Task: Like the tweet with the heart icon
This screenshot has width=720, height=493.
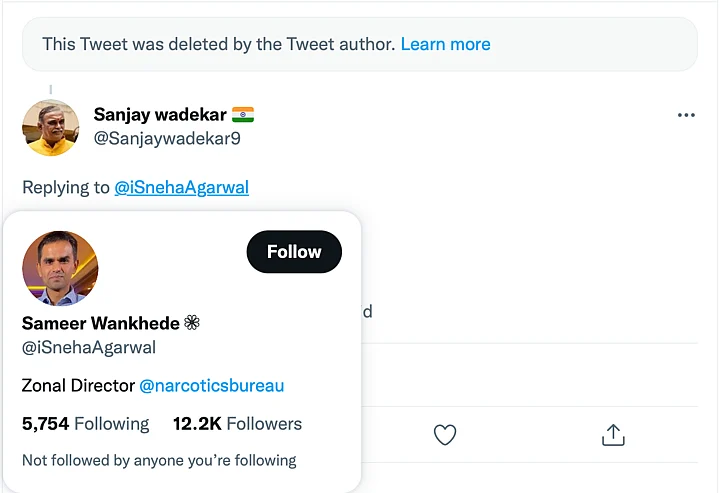Action: pyautogui.click(x=445, y=435)
